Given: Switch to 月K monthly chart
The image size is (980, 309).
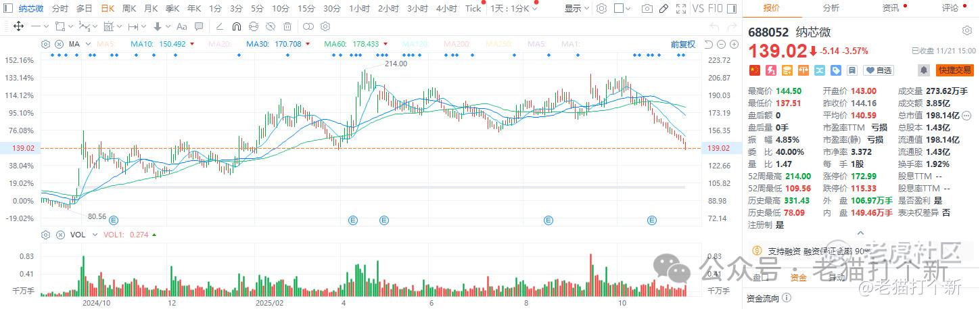Looking at the screenshot, I should (x=151, y=9).
